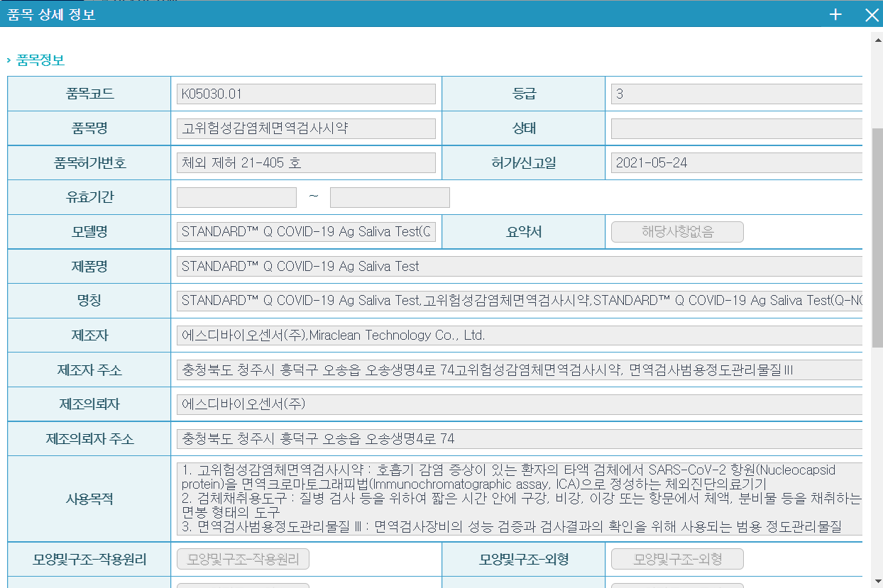The height and width of the screenshot is (588, 883).
Task: Close the 품목 상세 정보 dialog
Action: 872,15
